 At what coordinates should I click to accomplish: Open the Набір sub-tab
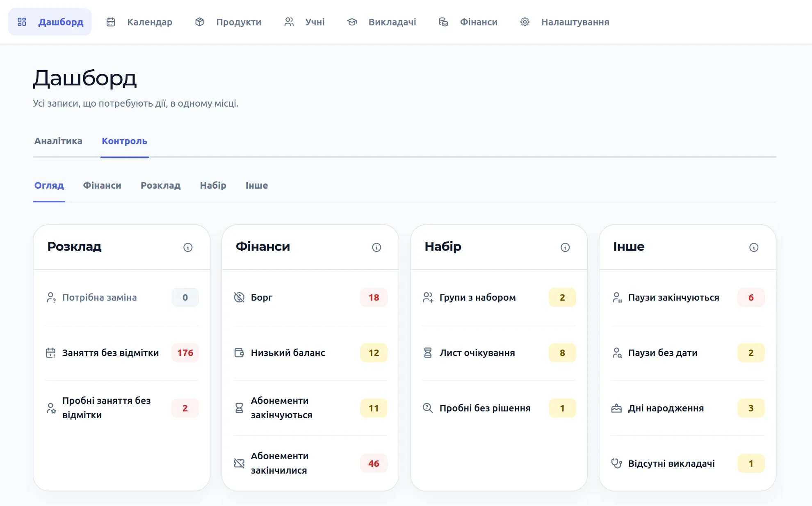click(x=213, y=185)
